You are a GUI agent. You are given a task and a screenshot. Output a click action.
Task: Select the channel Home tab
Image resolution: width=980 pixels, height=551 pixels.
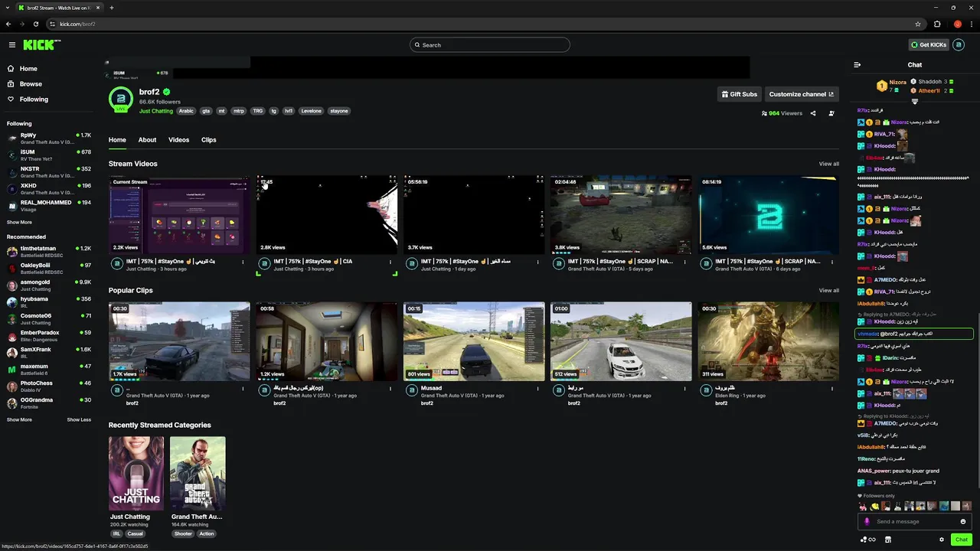tap(117, 140)
